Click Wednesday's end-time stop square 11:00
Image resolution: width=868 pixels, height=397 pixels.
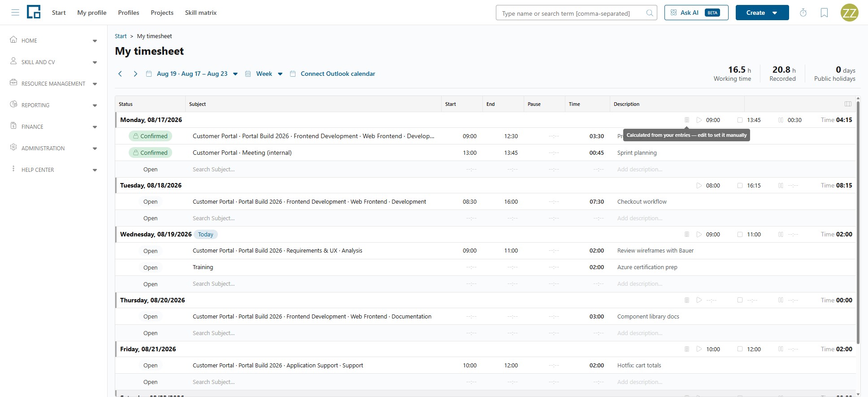pyautogui.click(x=740, y=234)
